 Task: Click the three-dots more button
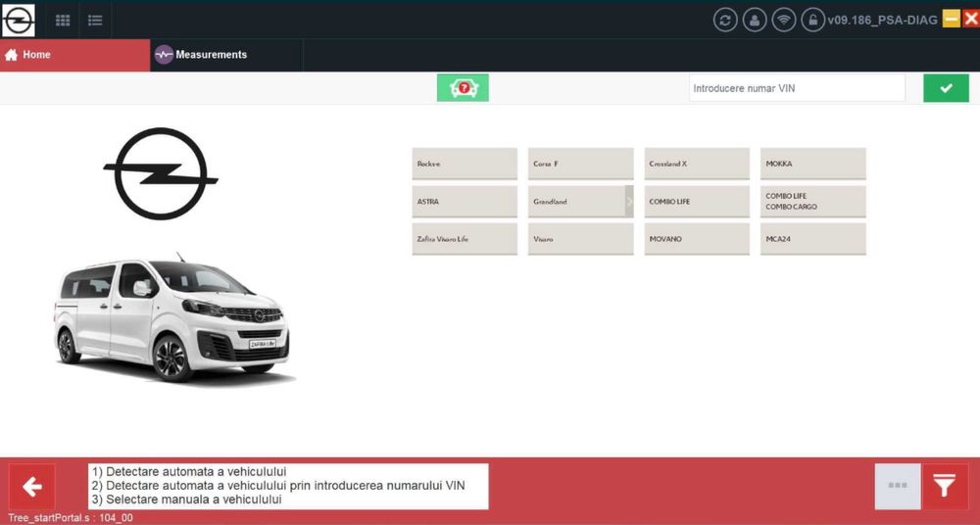click(x=898, y=486)
